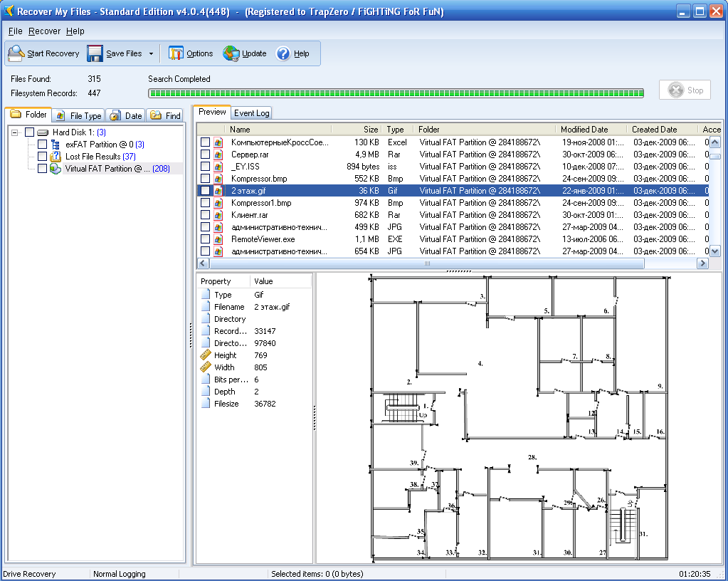The height and width of the screenshot is (581, 728).
Task: Click the floor plan preview image
Action: [x=520, y=418]
